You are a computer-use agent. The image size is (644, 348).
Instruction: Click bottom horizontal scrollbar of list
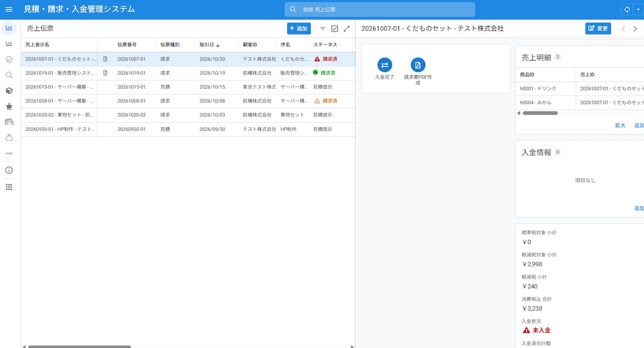coord(80,346)
